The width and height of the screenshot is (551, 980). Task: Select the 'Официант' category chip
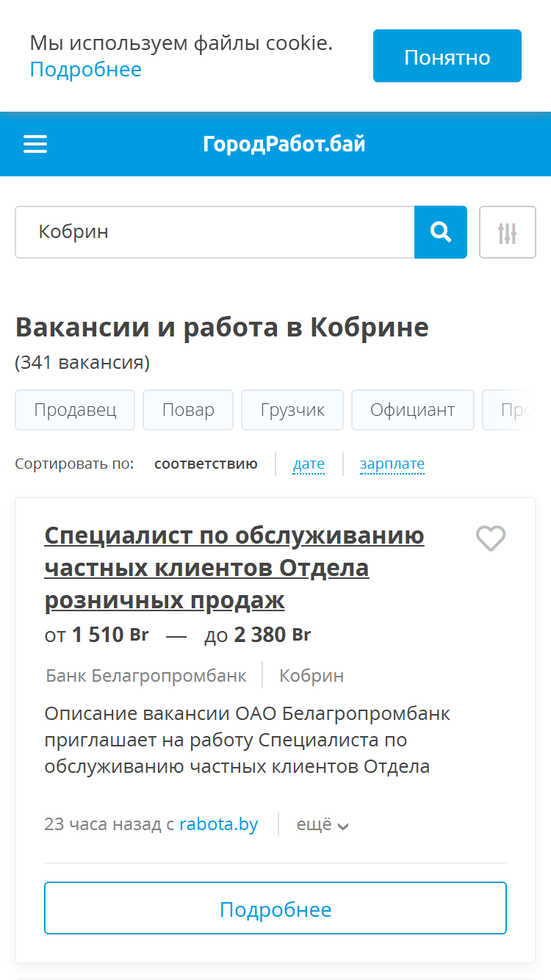[413, 410]
